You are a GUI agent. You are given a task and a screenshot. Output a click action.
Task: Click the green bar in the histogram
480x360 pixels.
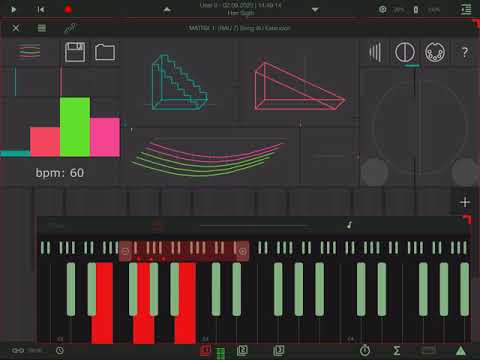click(x=75, y=127)
